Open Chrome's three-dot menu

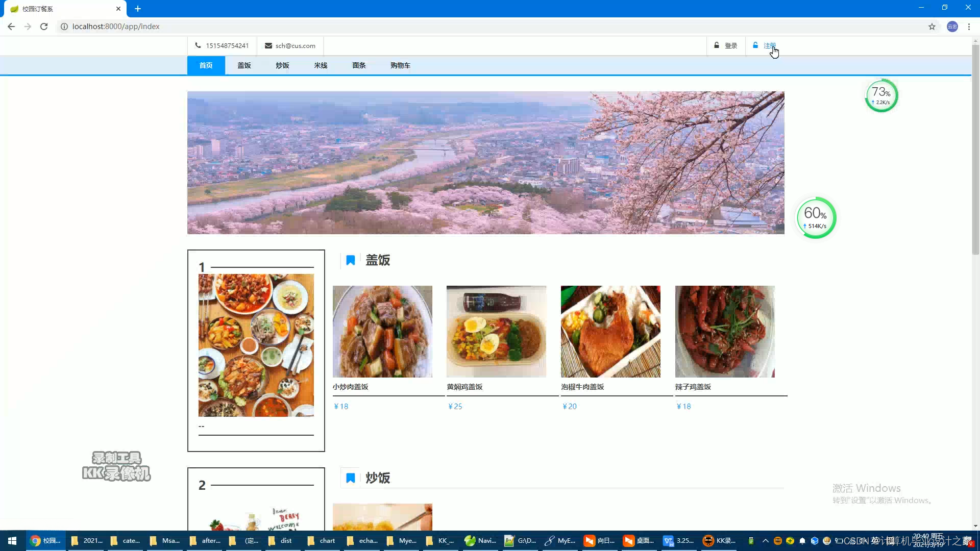tap(969, 27)
